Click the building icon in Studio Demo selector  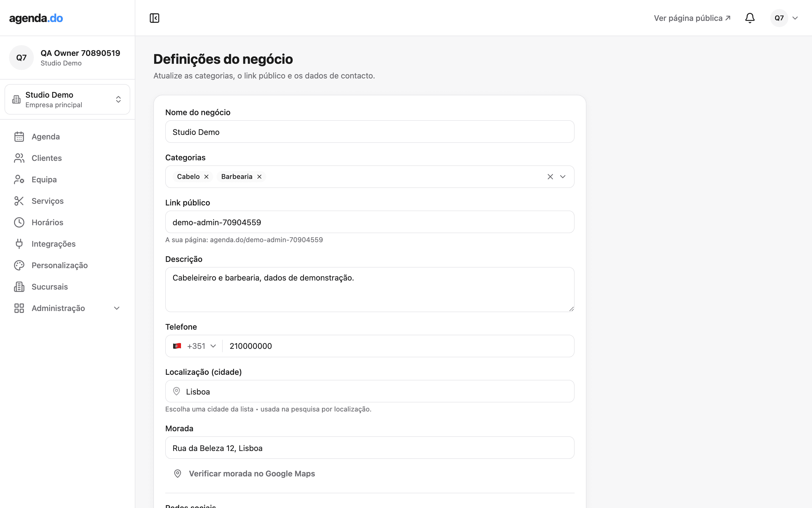(16, 99)
